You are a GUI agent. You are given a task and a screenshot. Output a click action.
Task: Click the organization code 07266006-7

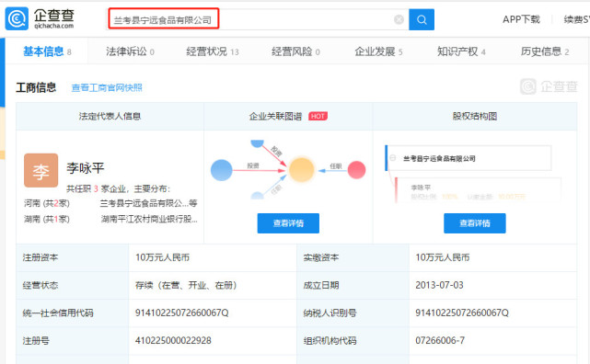click(440, 341)
